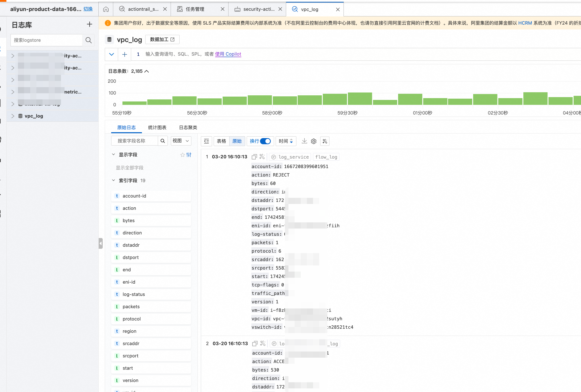
Task: Click the query statement input box
Action: pyautogui.click(x=356, y=54)
